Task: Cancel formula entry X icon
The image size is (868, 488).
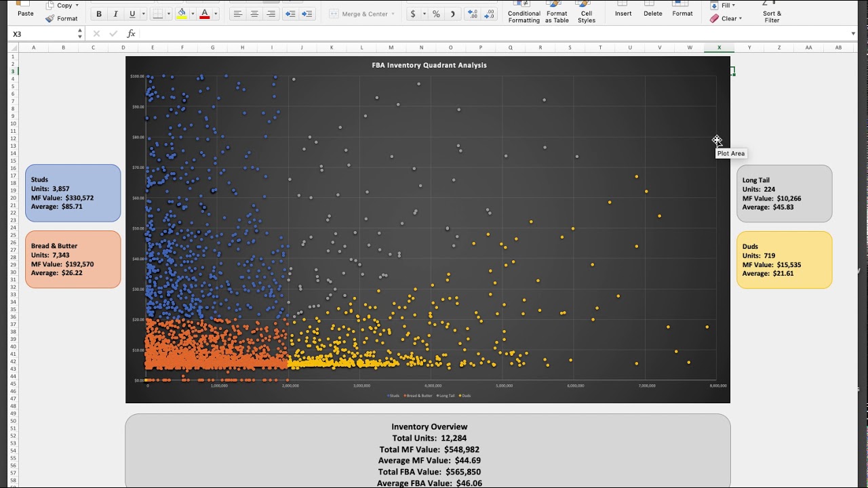Action: 96,33
